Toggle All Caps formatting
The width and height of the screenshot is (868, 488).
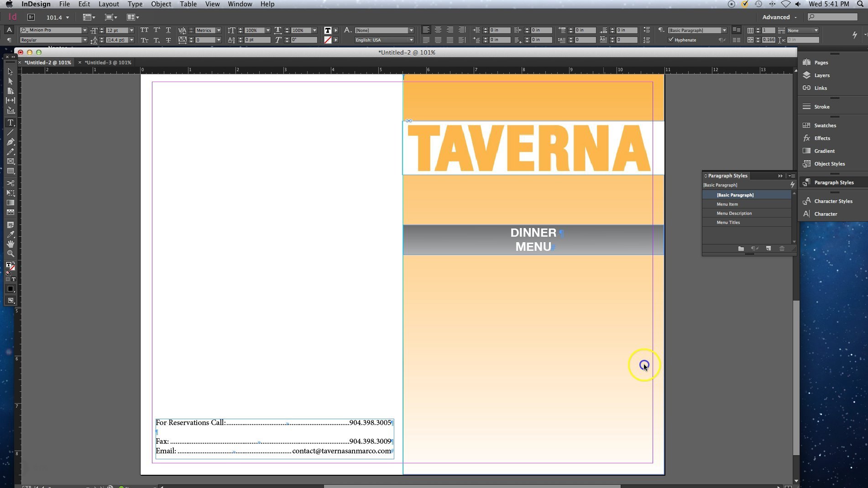(145, 30)
